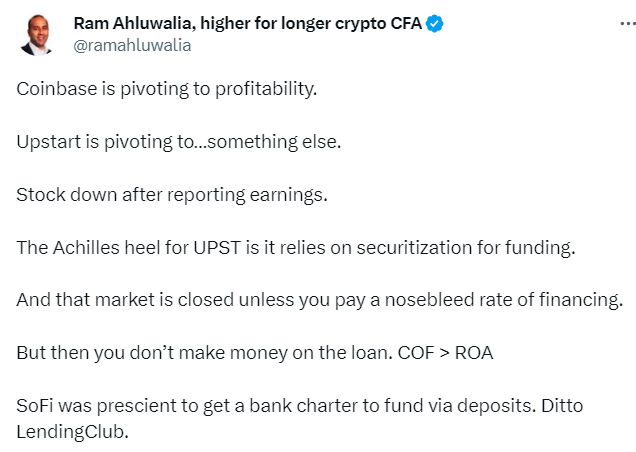Viewport: 636px width, 452px height.
Task: Click the word 'LendingClub.' on the last line
Action: (x=72, y=432)
